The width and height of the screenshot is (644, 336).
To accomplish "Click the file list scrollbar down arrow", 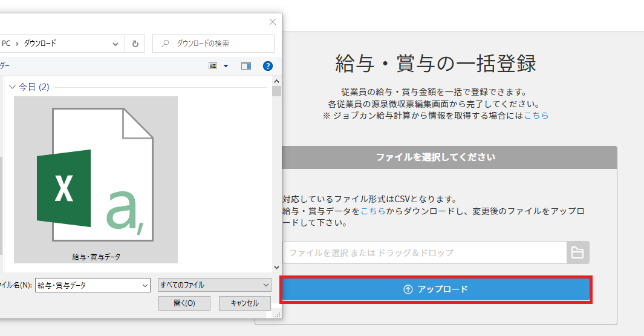I will point(276,267).
